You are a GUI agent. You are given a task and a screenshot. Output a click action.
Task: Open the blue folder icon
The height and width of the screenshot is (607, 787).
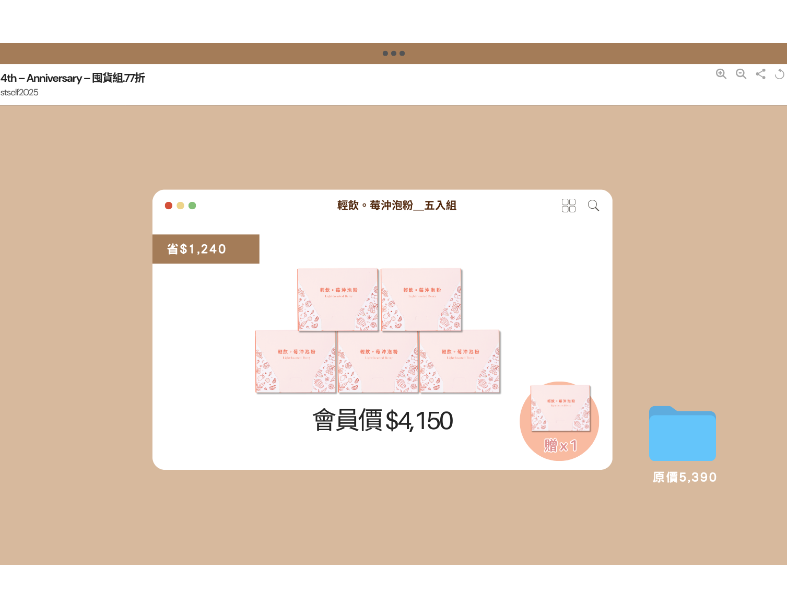coord(682,433)
